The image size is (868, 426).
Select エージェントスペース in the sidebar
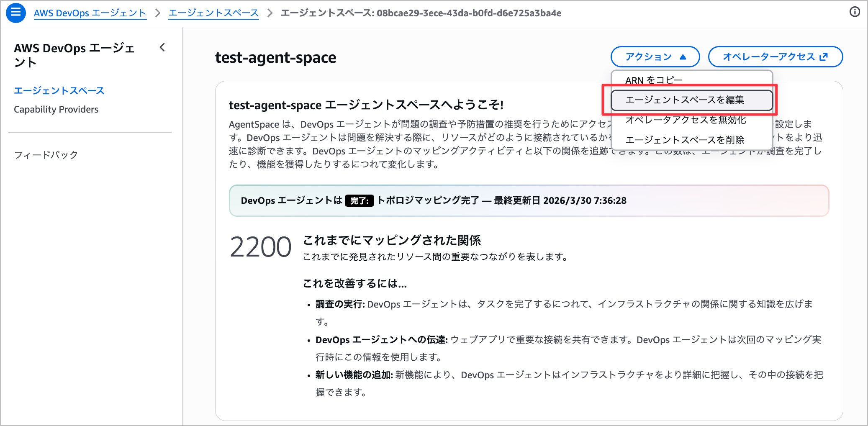pos(59,90)
